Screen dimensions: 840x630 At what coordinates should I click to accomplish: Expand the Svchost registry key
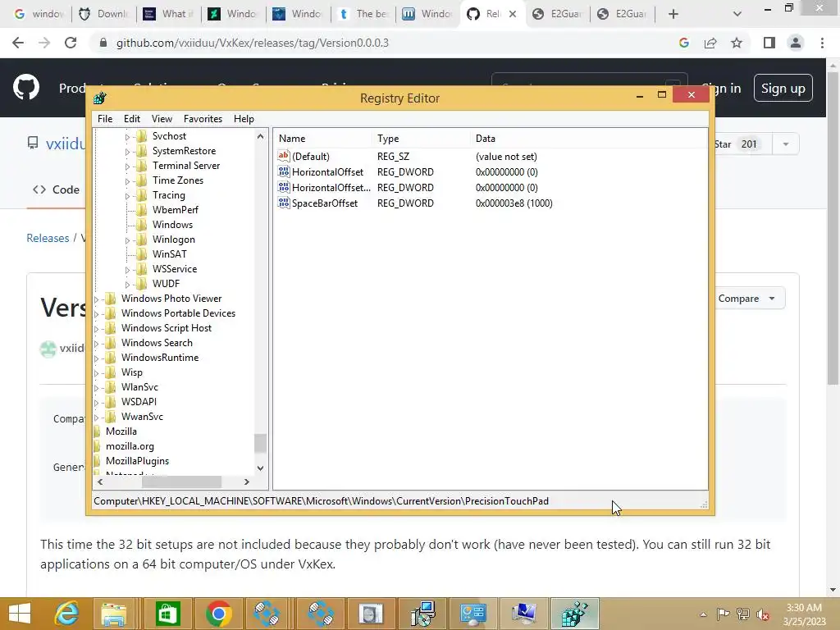127,137
